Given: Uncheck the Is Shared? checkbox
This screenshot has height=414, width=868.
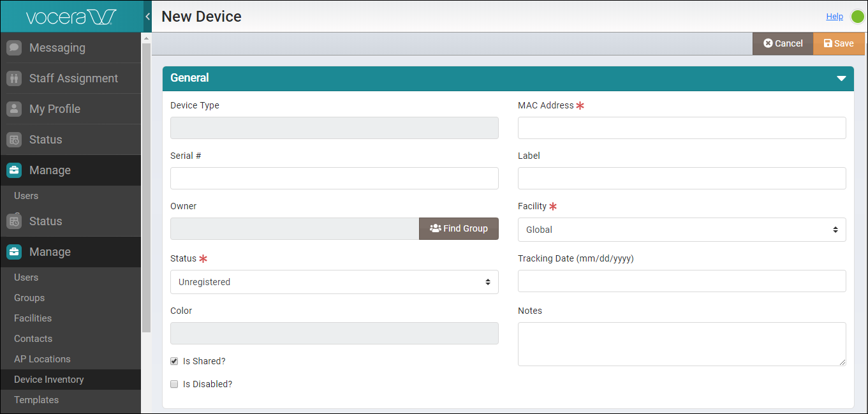Looking at the screenshot, I should click(x=174, y=361).
